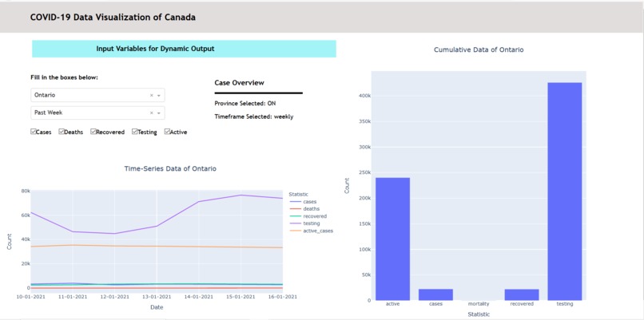Toggle the Testing checkbox
This screenshot has height=320, width=644.
[x=135, y=132]
